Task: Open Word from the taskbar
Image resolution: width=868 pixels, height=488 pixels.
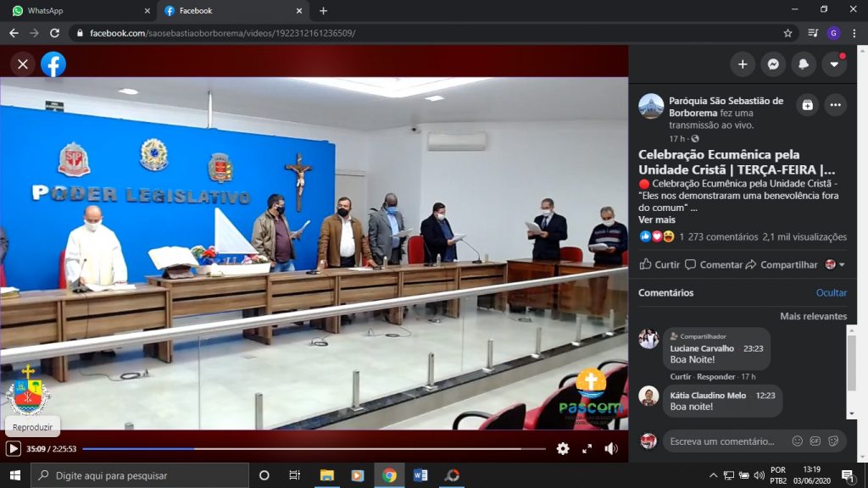Action: (x=420, y=475)
